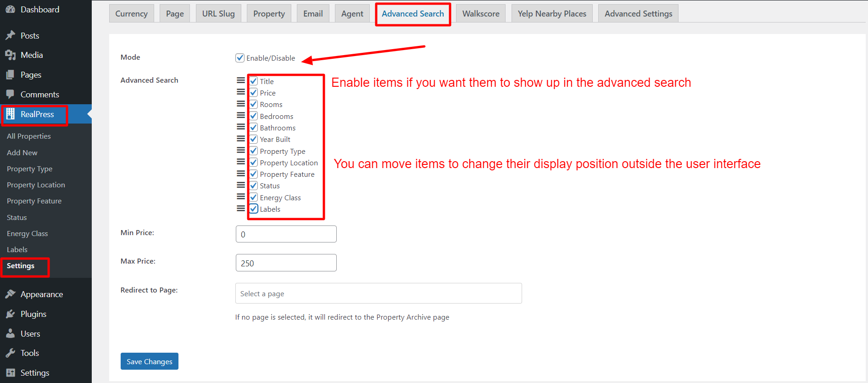Click the Min Price input field

click(286, 234)
